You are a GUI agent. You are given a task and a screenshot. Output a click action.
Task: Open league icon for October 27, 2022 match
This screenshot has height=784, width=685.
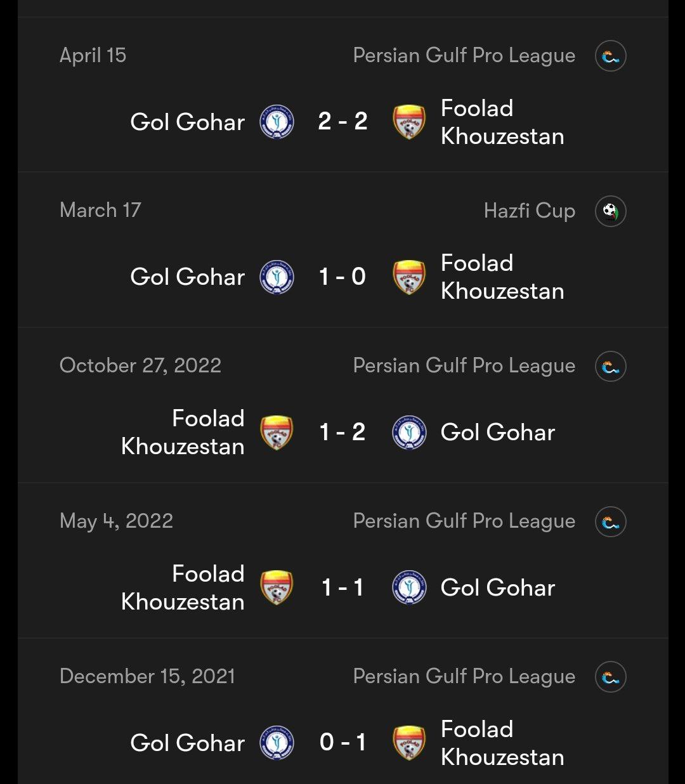610,367
